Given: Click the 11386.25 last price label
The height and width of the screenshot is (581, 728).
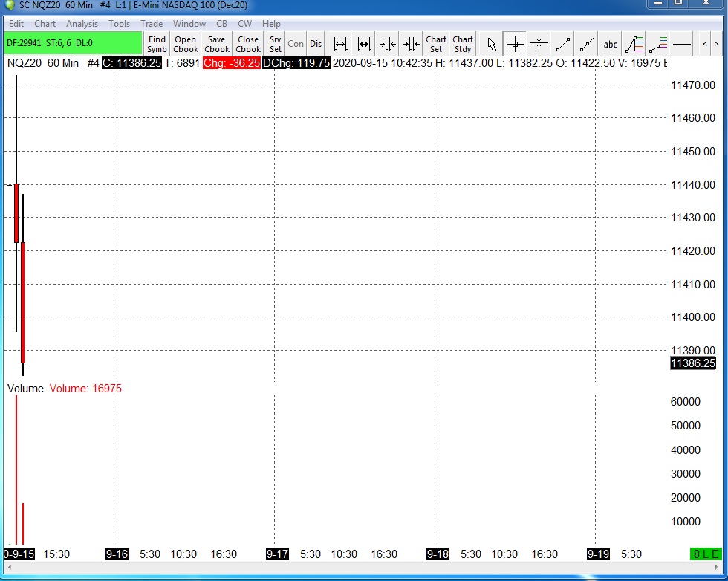Looking at the screenshot, I should [x=692, y=363].
